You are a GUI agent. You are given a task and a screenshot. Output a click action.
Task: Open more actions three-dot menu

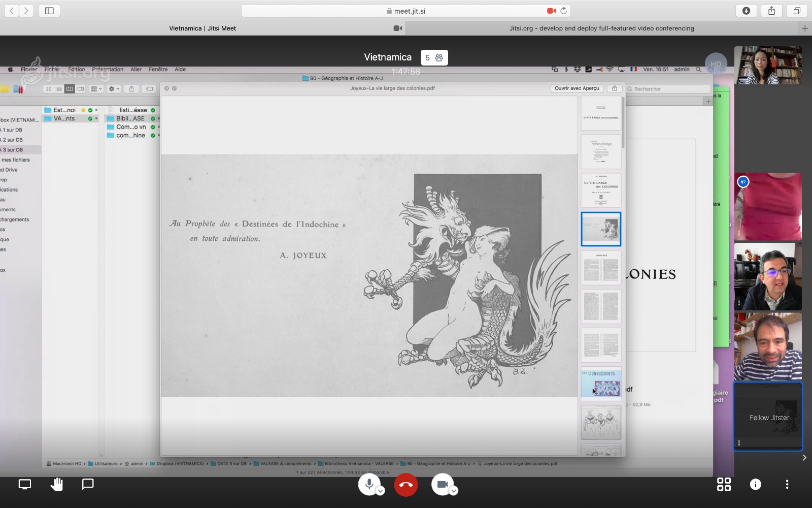(787, 485)
